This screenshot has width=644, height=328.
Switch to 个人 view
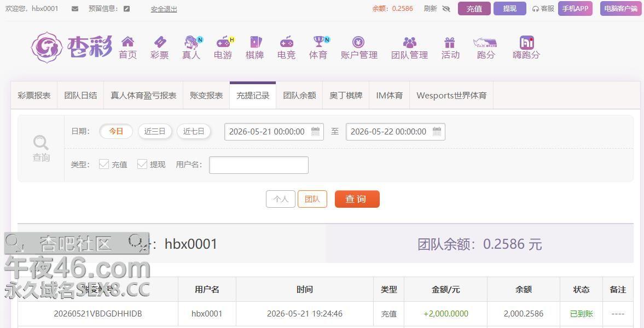click(x=281, y=199)
